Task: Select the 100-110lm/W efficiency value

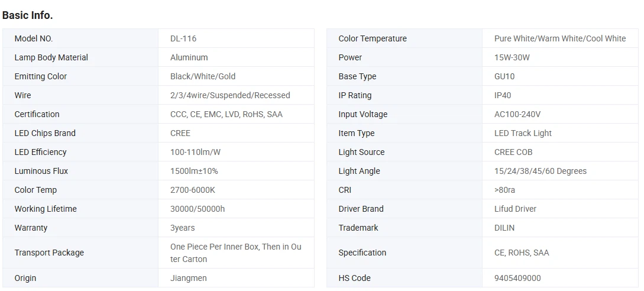Action: 195,152
